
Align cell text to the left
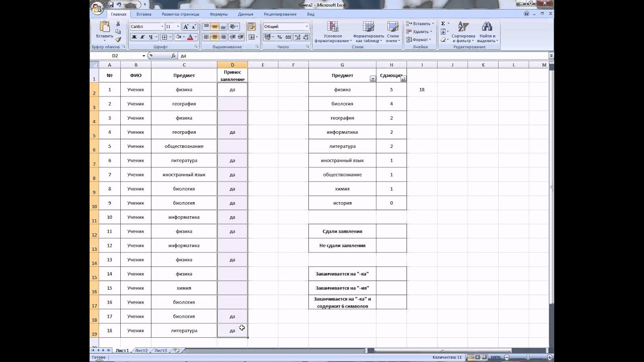[206, 37]
